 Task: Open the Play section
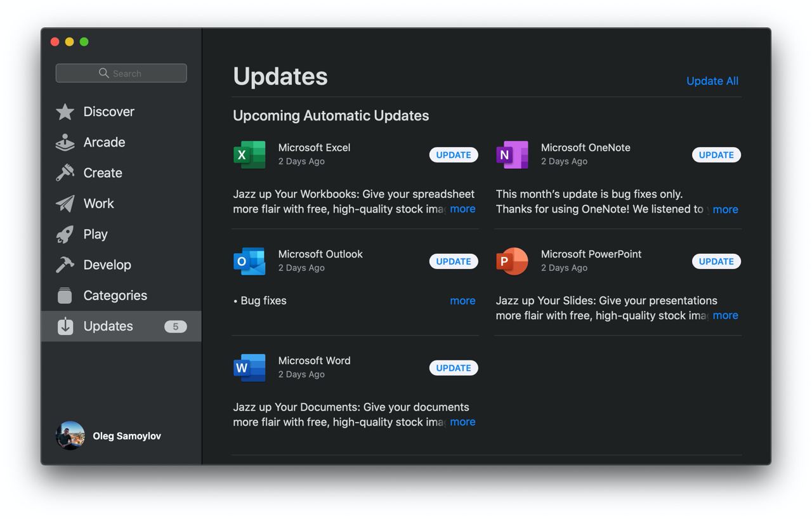121,234
